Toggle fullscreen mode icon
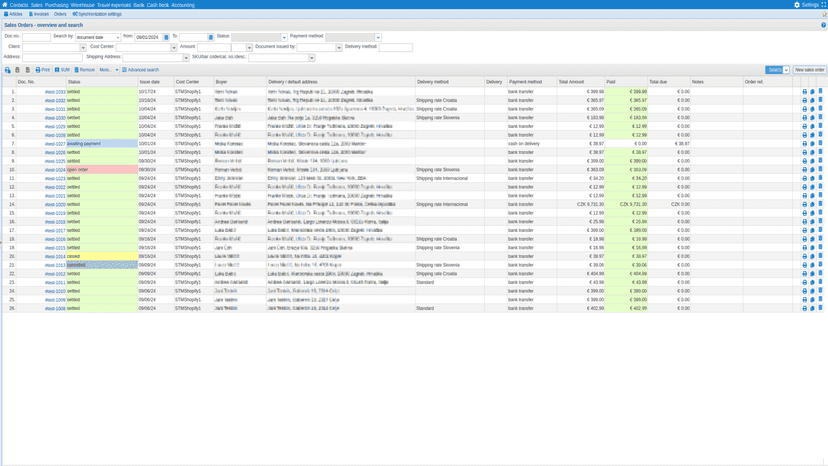828x466 pixels. (823, 5)
